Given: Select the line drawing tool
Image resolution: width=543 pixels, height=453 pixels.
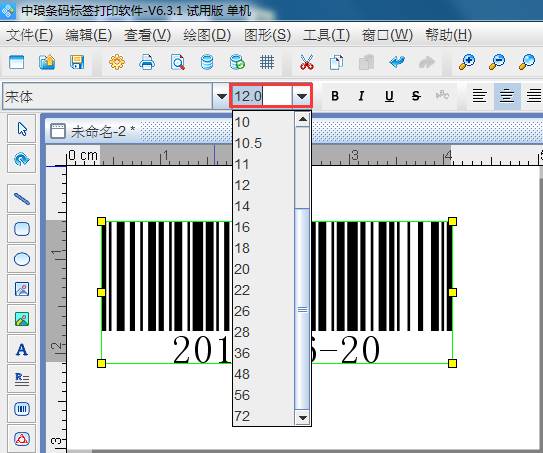Looking at the screenshot, I should coord(22,198).
